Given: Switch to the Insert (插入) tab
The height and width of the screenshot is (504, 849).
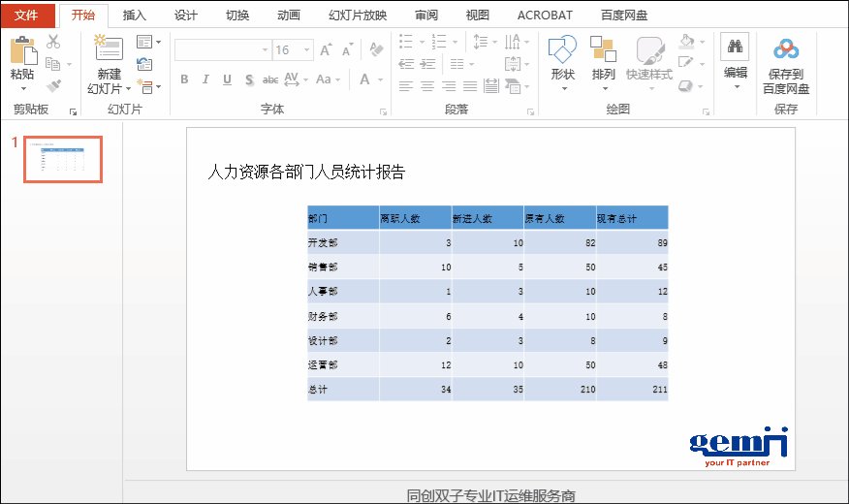Looking at the screenshot, I should tap(135, 16).
